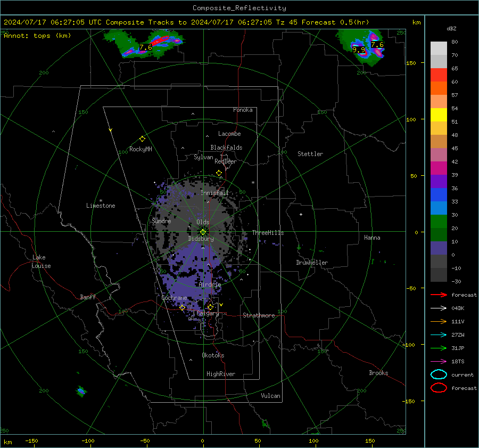Click the Cochrane label on map
This screenshot has height=448, width=479.
coord(174,298)
